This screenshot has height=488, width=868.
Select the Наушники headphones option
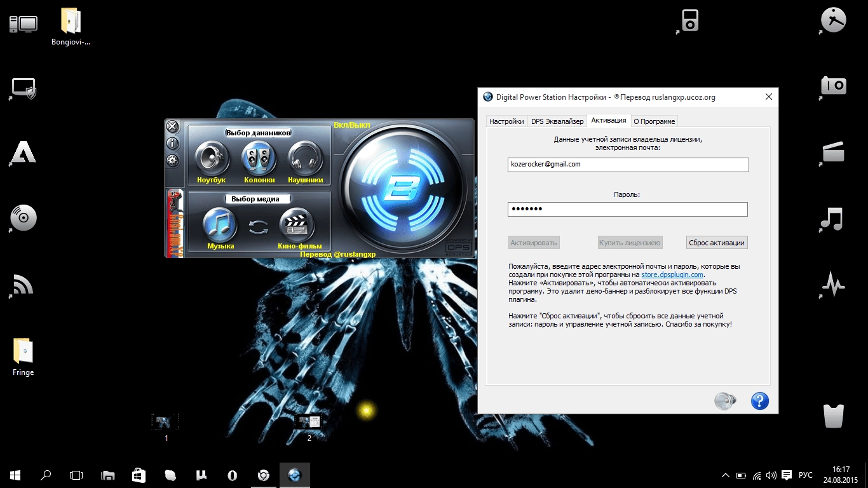(306, 158)
